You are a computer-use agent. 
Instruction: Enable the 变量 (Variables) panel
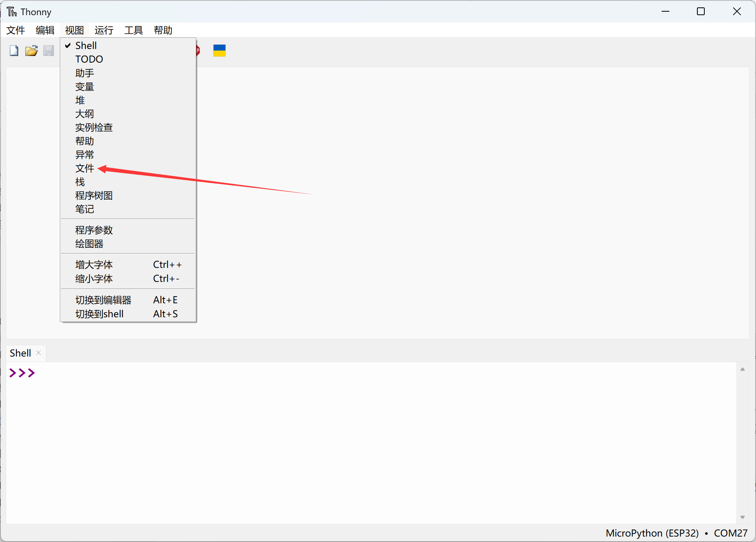coord(85,87)
